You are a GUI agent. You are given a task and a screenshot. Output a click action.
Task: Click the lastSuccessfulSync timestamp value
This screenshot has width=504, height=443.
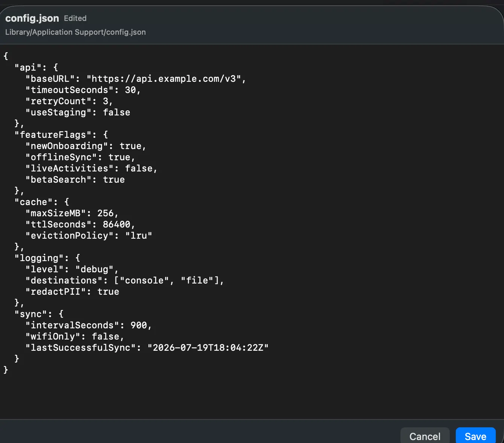coord(208,348)
